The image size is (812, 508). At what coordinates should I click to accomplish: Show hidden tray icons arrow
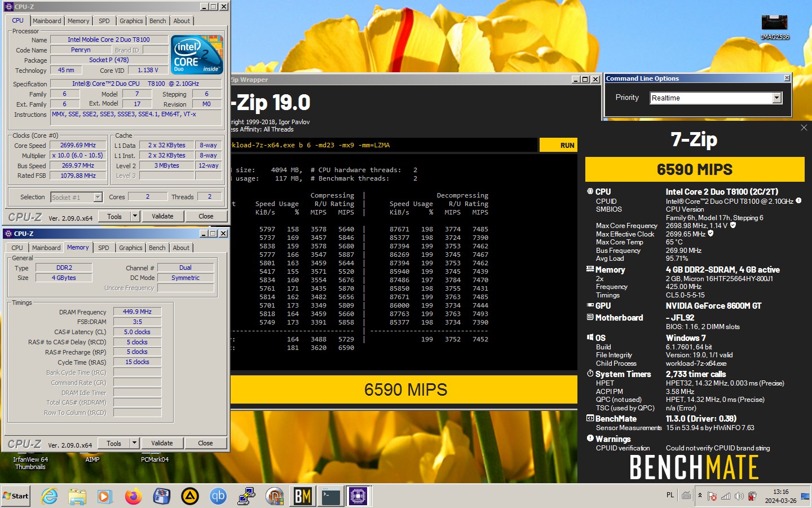(700, 496)
